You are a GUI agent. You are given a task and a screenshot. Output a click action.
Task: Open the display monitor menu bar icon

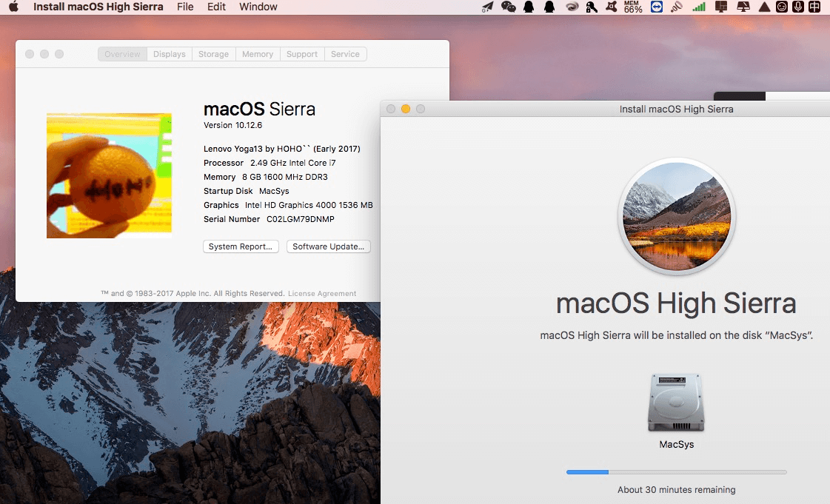743,7
